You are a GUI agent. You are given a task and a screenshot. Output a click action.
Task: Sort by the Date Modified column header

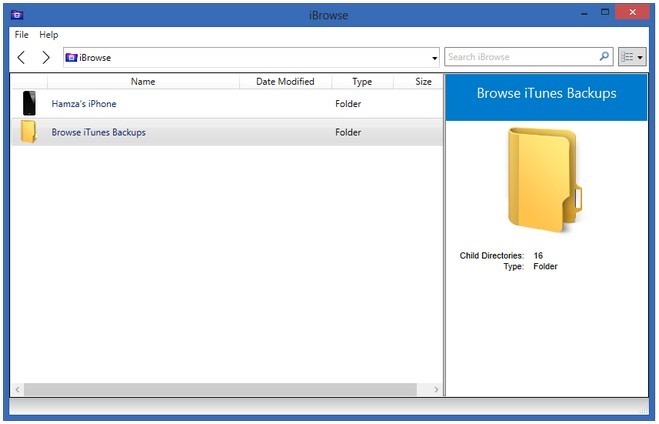pyautogui.click(x=285, y=82)
